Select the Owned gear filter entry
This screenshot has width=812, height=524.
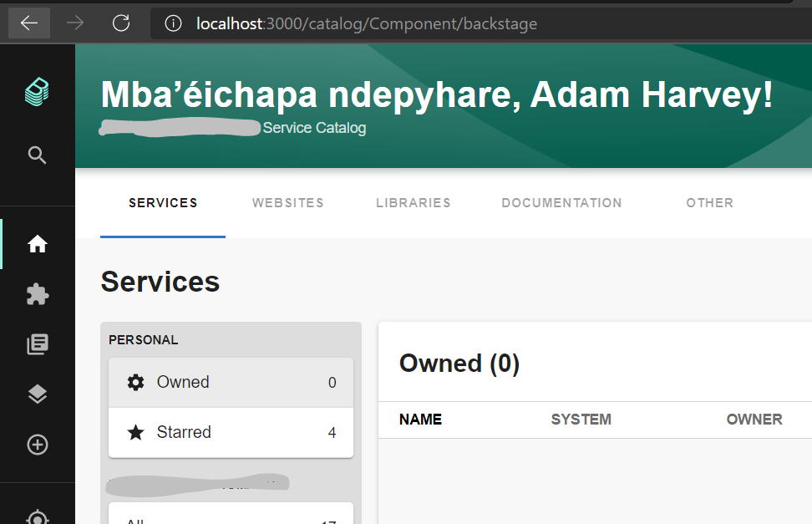[x=231, y=382]
